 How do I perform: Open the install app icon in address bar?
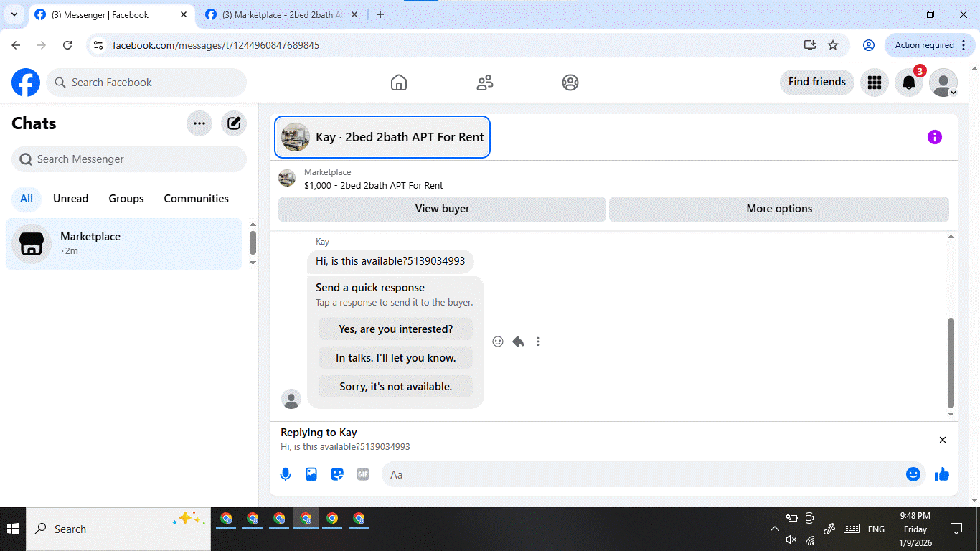(x=810, y=45)
